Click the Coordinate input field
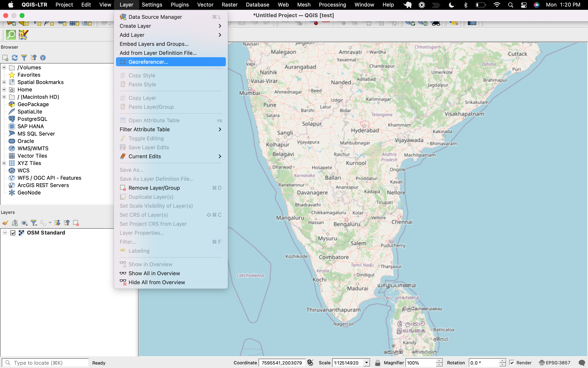588x368 pixels. click(282, 363)
